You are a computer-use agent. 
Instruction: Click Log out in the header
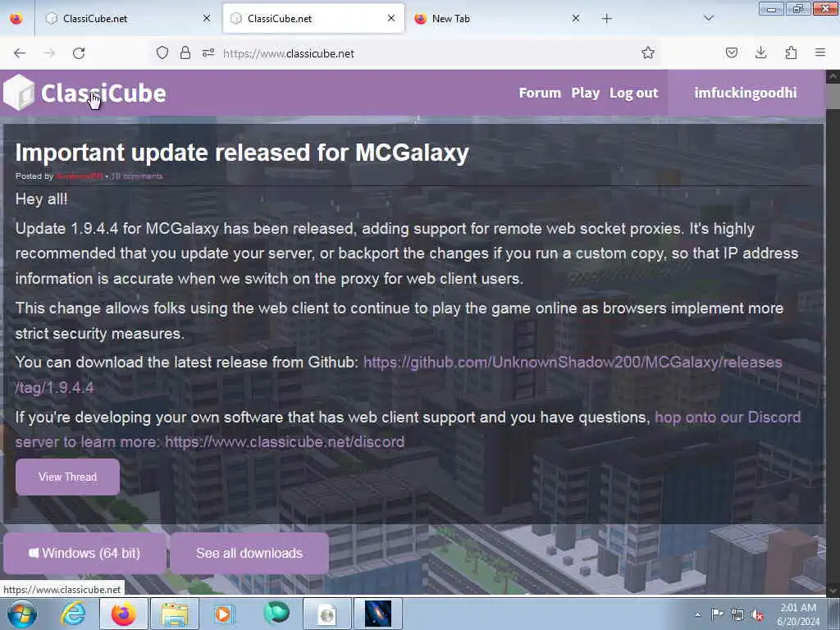(x=634, y=93)
